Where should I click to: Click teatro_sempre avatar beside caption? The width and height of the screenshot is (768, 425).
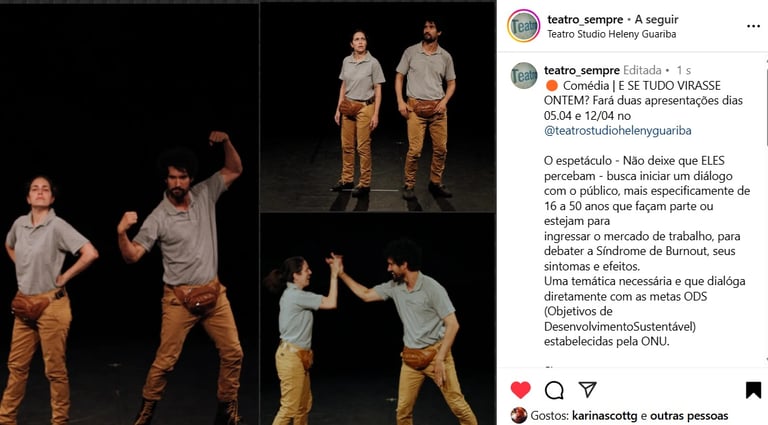tap(524, 75)
